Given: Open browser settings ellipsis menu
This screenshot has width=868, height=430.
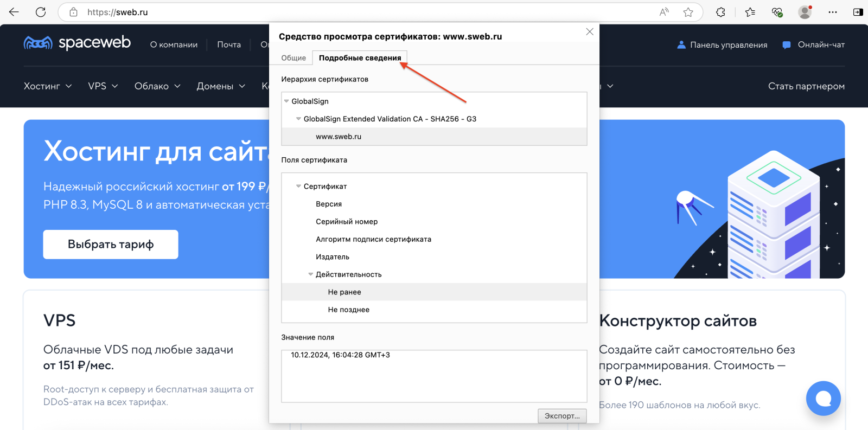Looking at the screenshot, I should click(833, 12).
